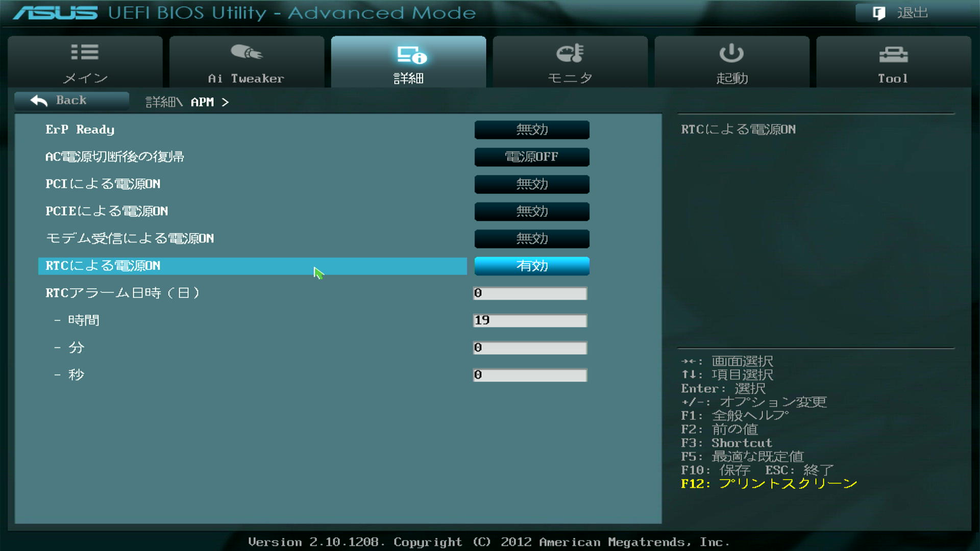
Task: Click the 起動 power icon
Action: point(731,53)
